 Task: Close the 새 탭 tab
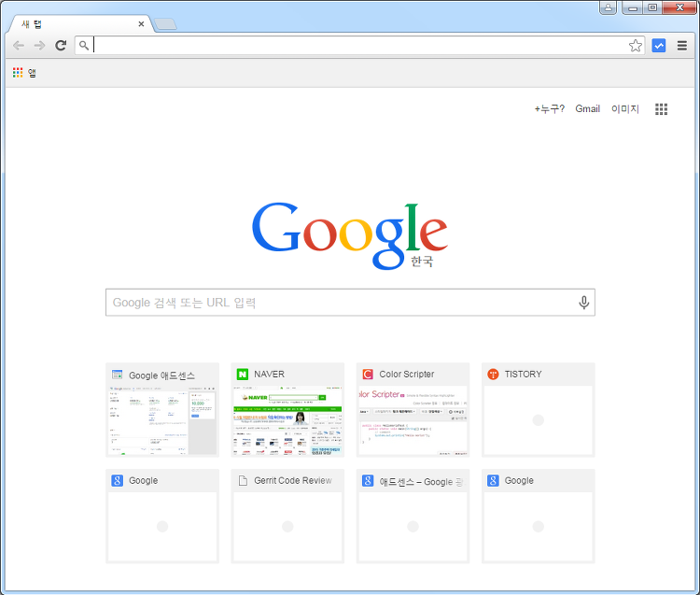141,24
